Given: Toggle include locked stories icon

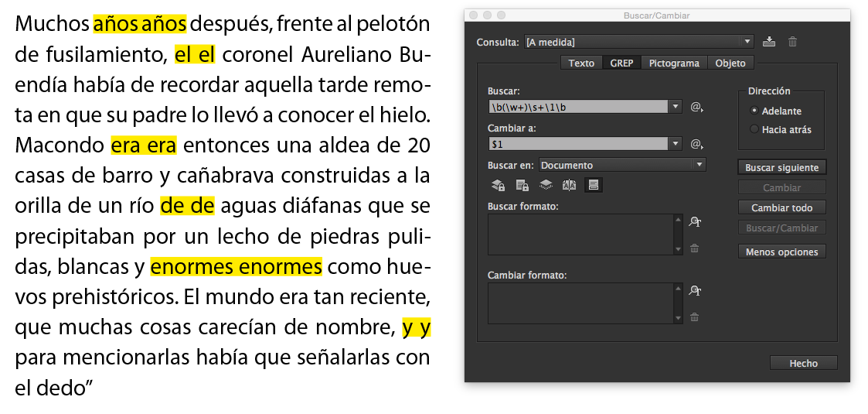Looking at the screenshot, I should click(x=522, y=186).
